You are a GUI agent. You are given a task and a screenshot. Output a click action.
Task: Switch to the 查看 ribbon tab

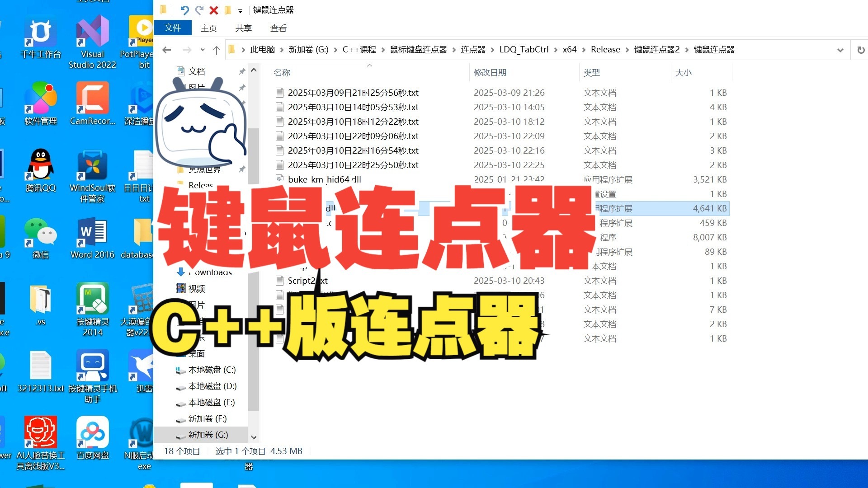point(278,28)
